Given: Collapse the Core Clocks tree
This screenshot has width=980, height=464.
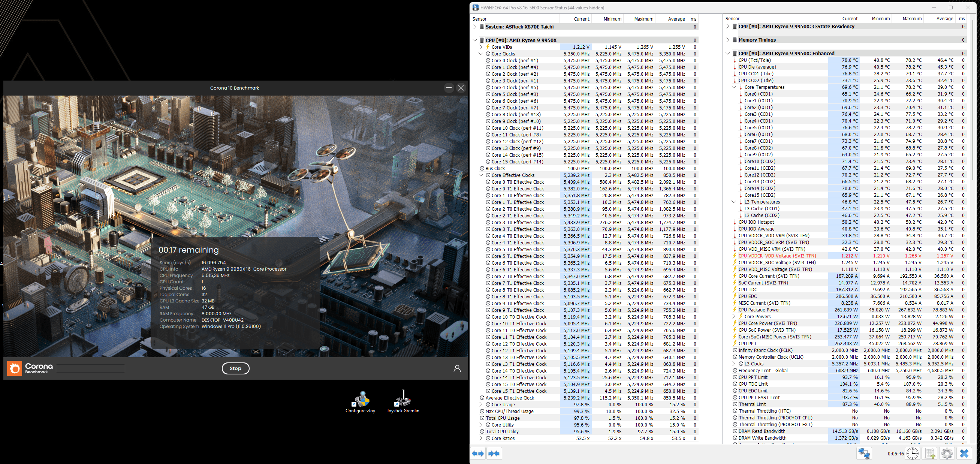Looking at the screenshot, I should click(480, 54).
